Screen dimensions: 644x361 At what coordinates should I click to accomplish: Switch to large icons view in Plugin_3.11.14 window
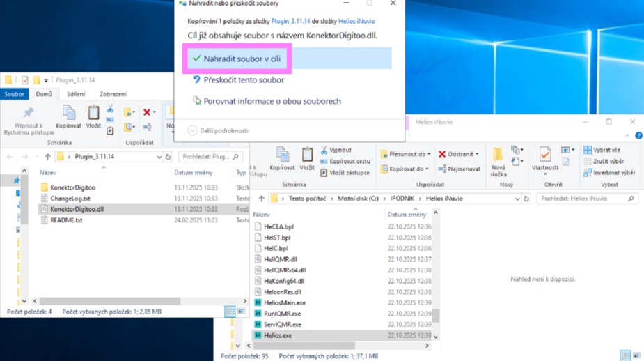[242, 312]
